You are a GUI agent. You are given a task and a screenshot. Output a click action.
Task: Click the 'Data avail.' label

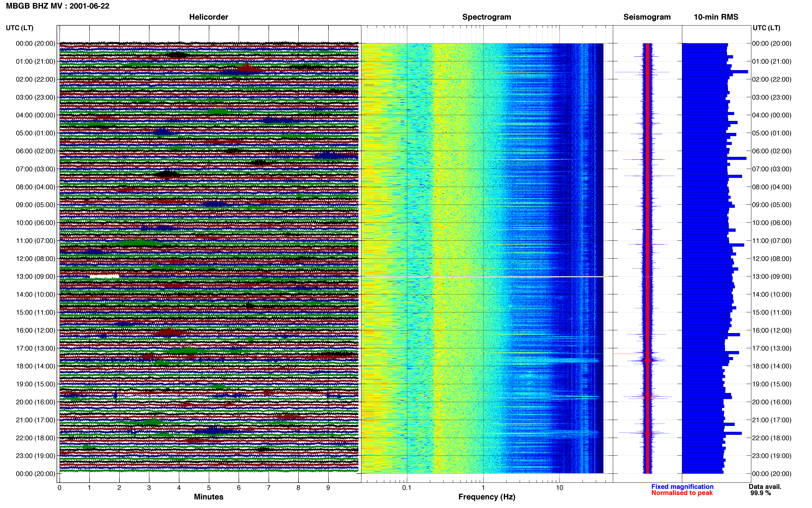coord(765,486)
